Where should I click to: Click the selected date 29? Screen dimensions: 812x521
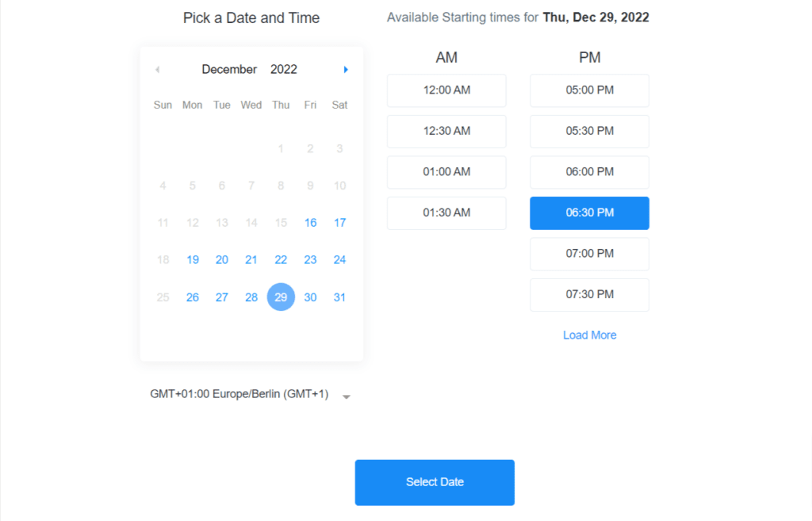point(281,297)
